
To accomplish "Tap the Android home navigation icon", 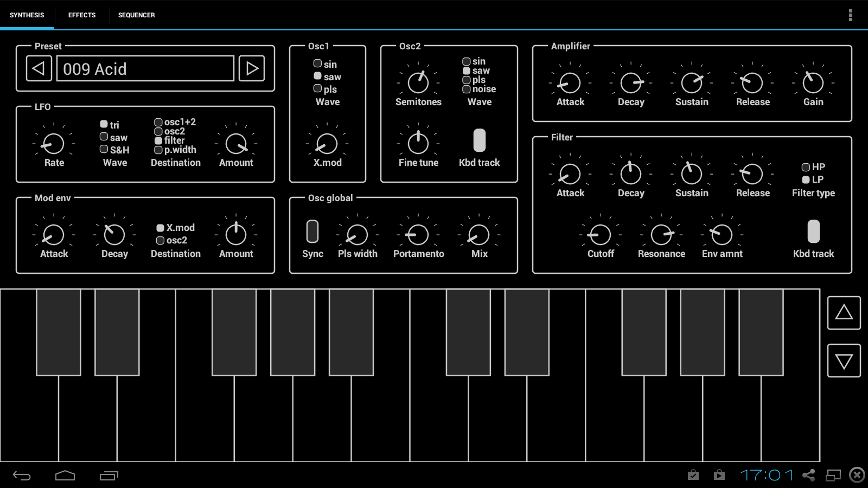I will click(x=65, y=476).
